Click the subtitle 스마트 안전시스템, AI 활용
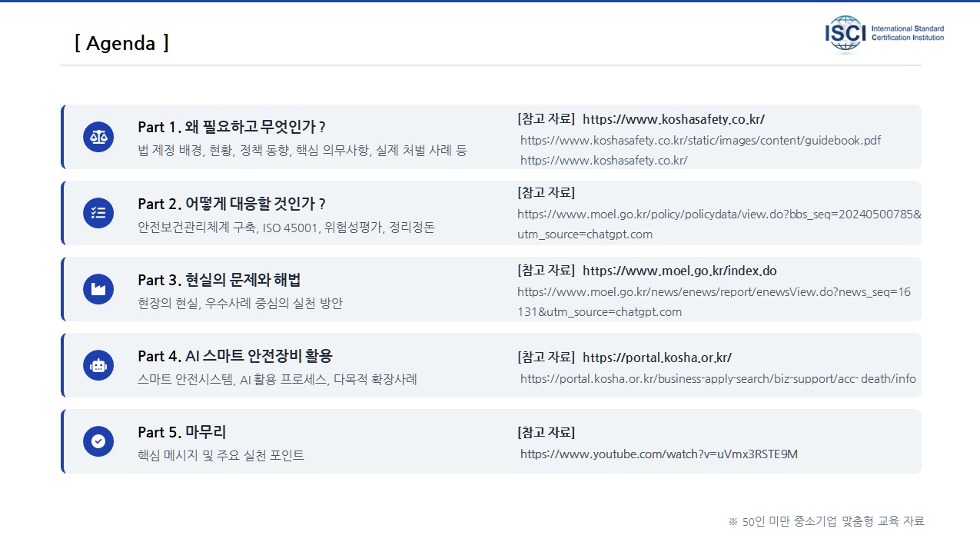Screen dimensions: 980x552 (277, 379)
